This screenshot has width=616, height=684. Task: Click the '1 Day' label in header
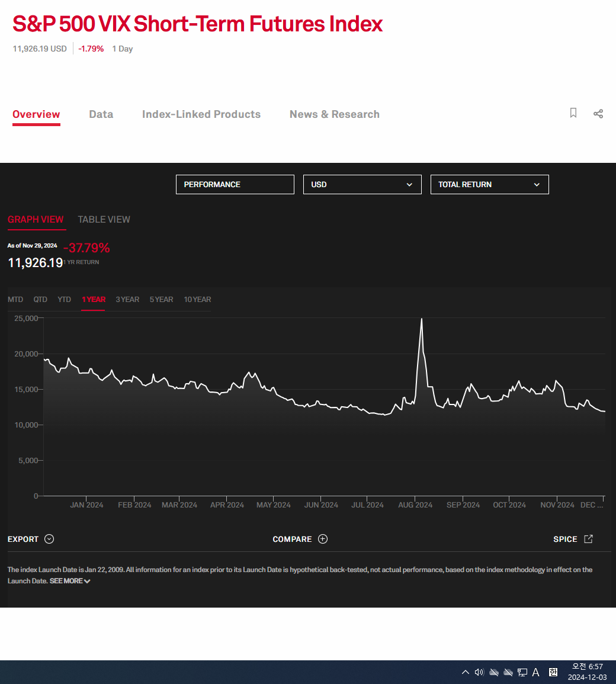coord(123,49)
